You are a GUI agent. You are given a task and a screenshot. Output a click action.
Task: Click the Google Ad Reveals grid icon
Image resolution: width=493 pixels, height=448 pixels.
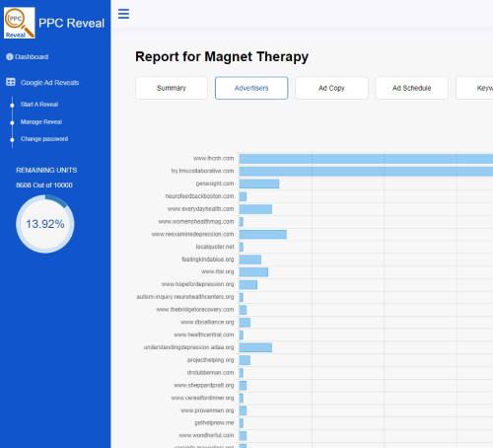pos(11,82)
